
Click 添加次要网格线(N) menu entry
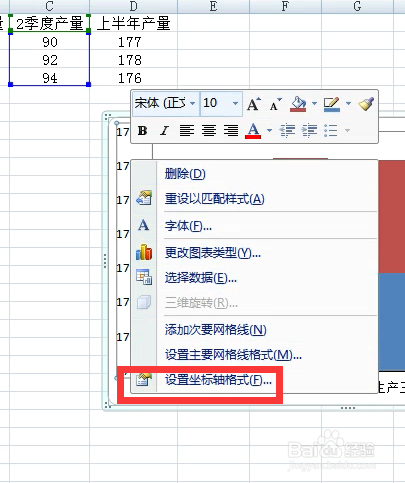tap(255, 330)
